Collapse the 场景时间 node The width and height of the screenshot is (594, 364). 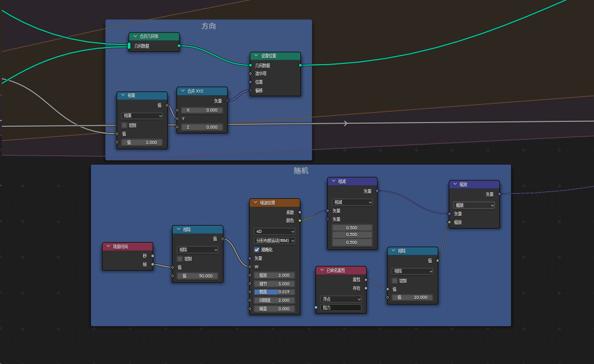[x=108, y=246]
